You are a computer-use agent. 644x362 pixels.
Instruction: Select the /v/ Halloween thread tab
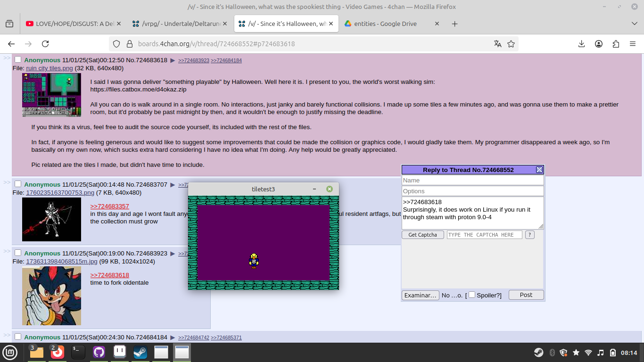click(286, 24)
